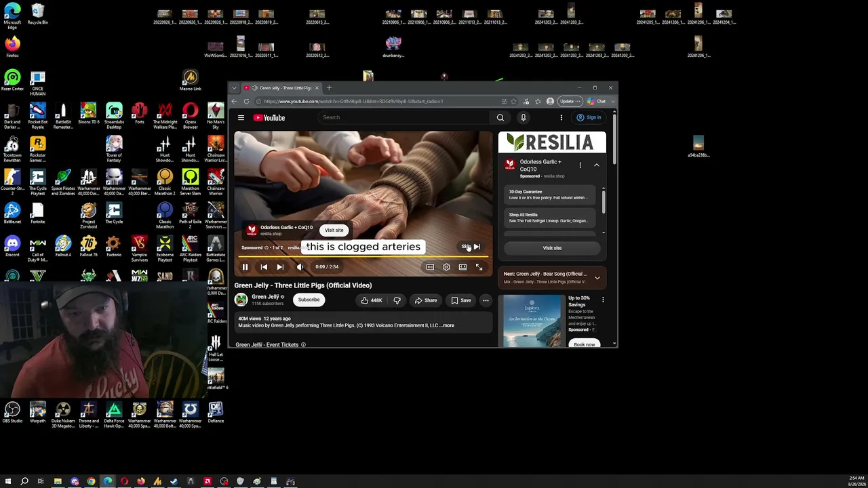The image size is (868, 488).
Task: Click the browser Update button
Action: [570, 102]
